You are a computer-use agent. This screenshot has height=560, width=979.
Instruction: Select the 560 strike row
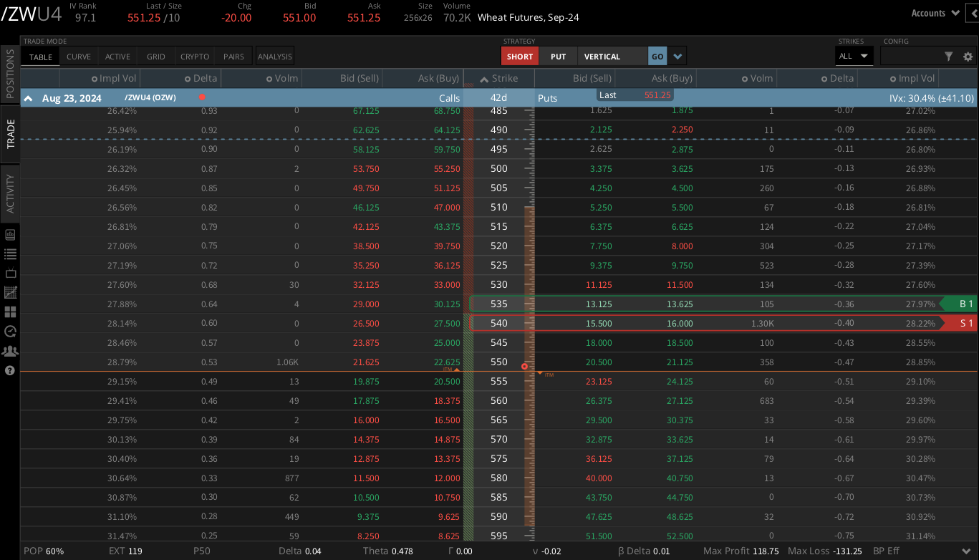coord(499,400)
